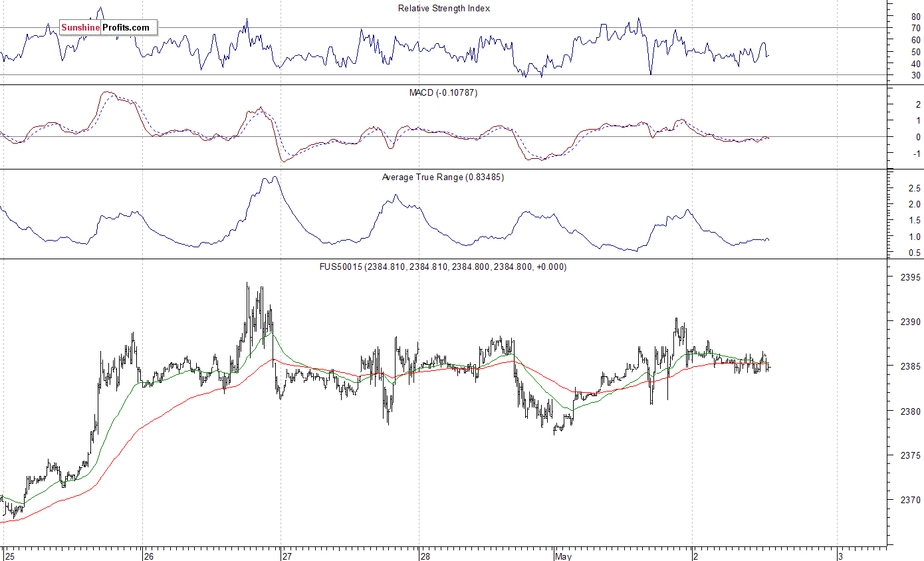The width and height of the screenshot is (924, 561).
Task: Click the 2390 price axis label
Action: (911, 322)
